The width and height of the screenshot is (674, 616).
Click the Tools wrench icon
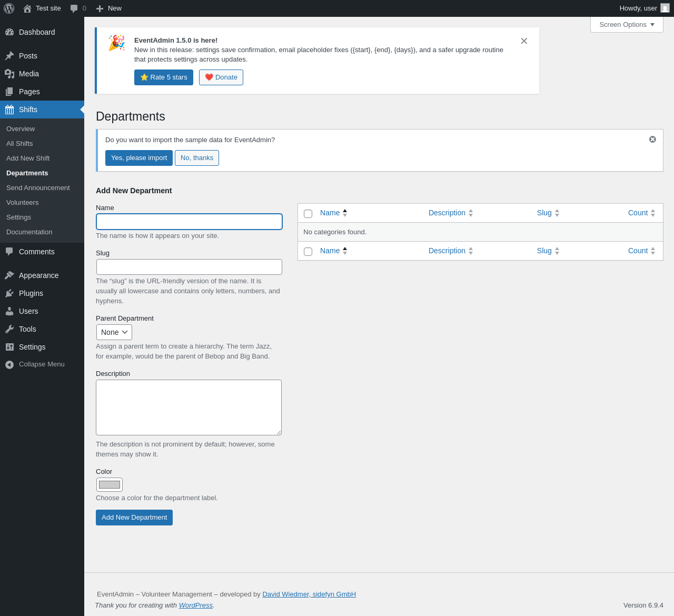click(9, 329)
